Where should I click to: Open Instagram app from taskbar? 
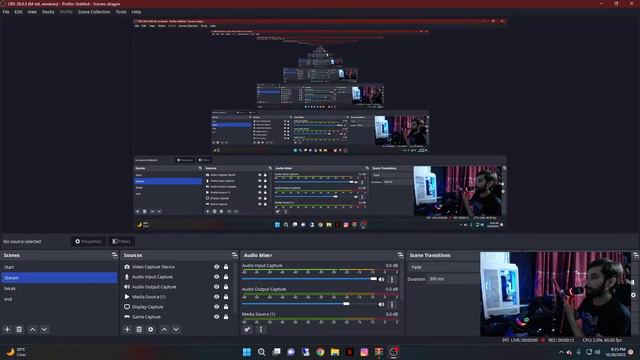click(x=364, y=352)
